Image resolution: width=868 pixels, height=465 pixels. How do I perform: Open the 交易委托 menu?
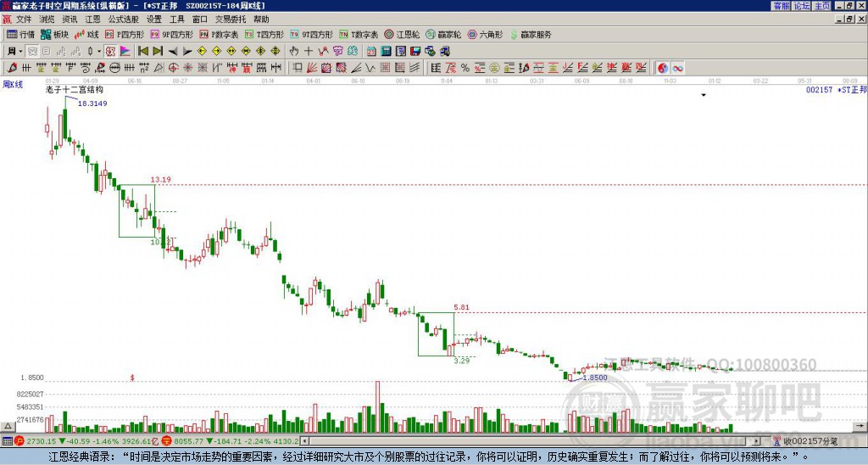tap(231, 20)
